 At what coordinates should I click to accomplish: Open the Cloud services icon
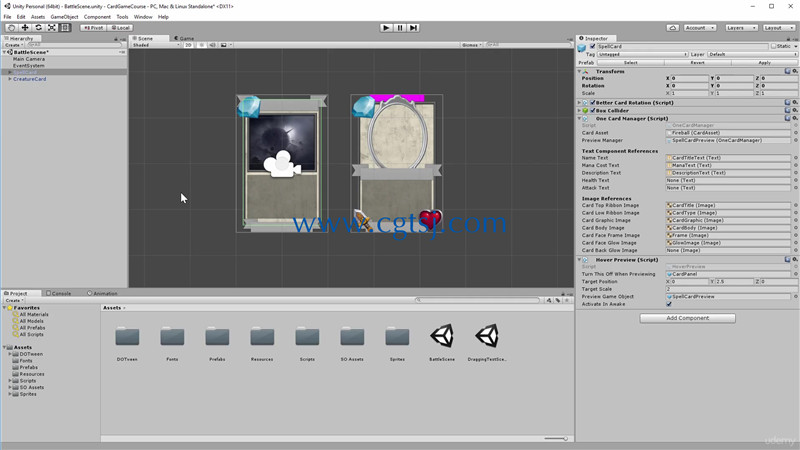click(x=672, y=28)
